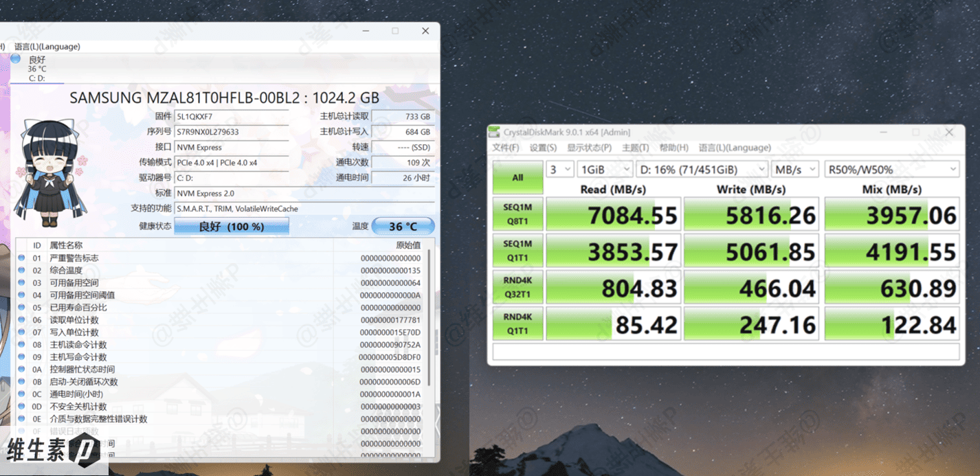
Task: Click the blue status dot for attribute 02
Action: 21,271
